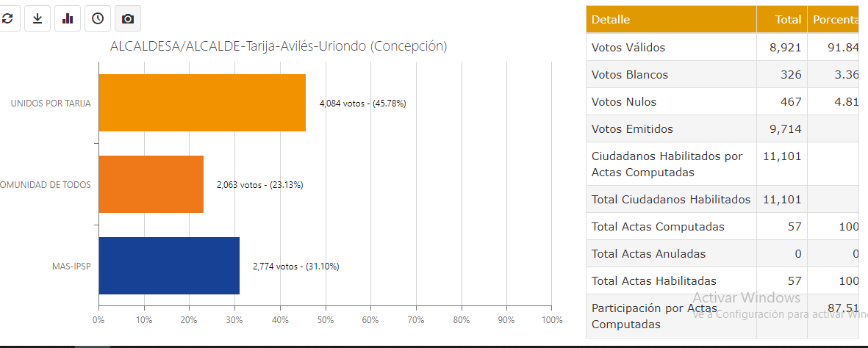
Task: Click the UNIDOS POR TARIJA orange bar
Action: click(201, 103)
